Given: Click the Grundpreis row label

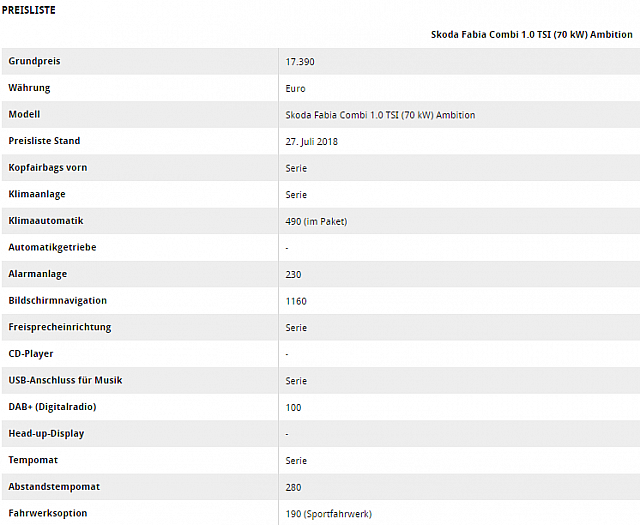Looking at the screenshot, I should (x=34, y=61).
